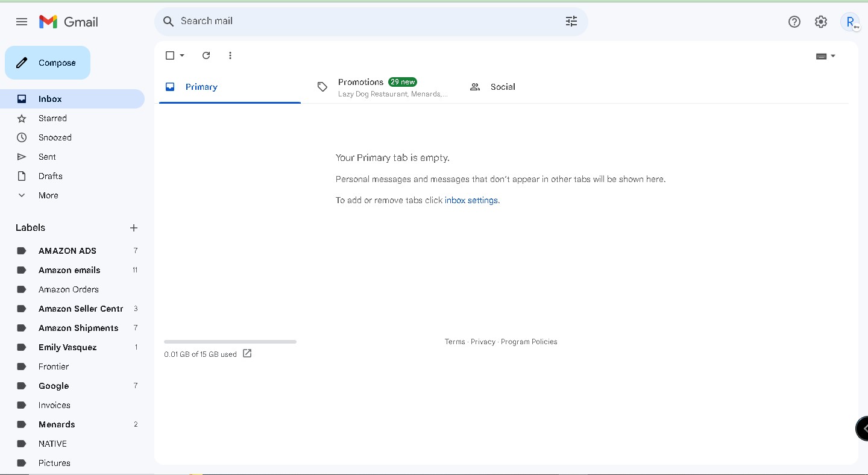Click the Compose button
Viewport: 868px width, 475px height.
click(48, 63)
